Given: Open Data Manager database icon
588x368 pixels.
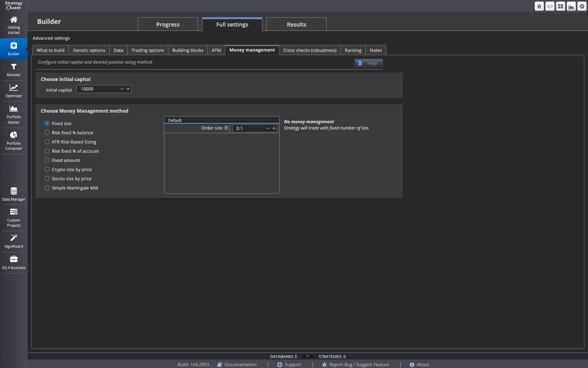Looking at the screenshot, I should coord(14,191).
